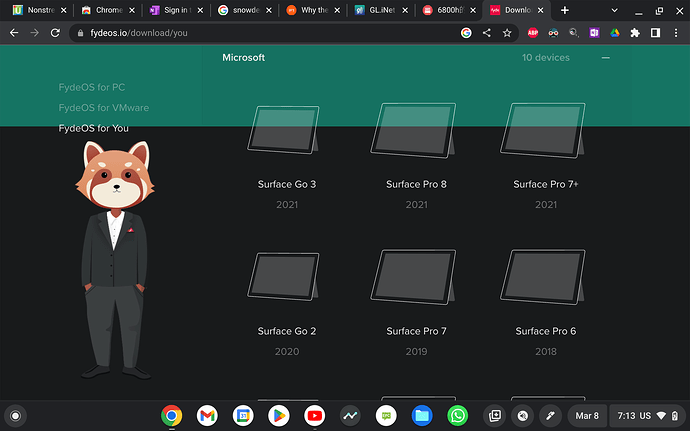Open the system status tray at 7:13

[x=648, y=416]
